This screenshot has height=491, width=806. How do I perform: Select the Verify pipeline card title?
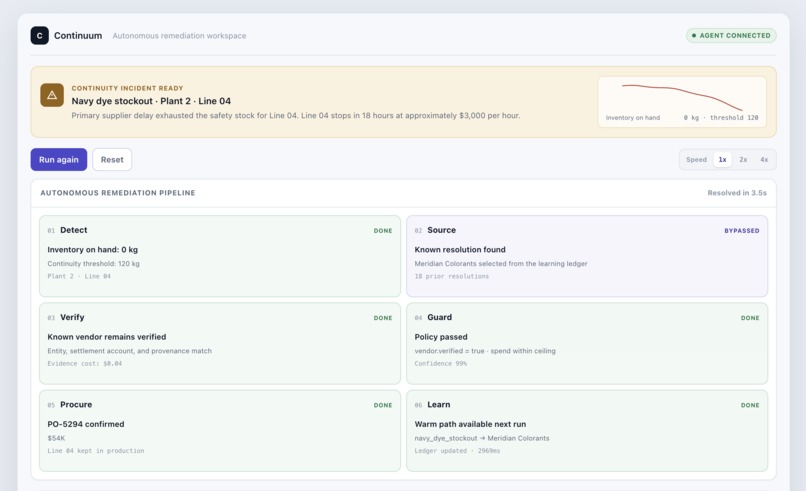tap(72, 317)
